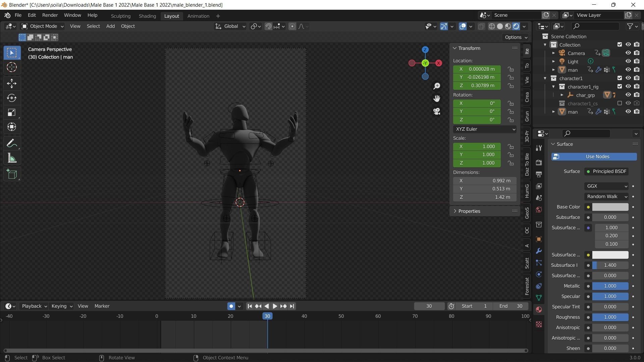Open the Options button in viewport header

516,37
